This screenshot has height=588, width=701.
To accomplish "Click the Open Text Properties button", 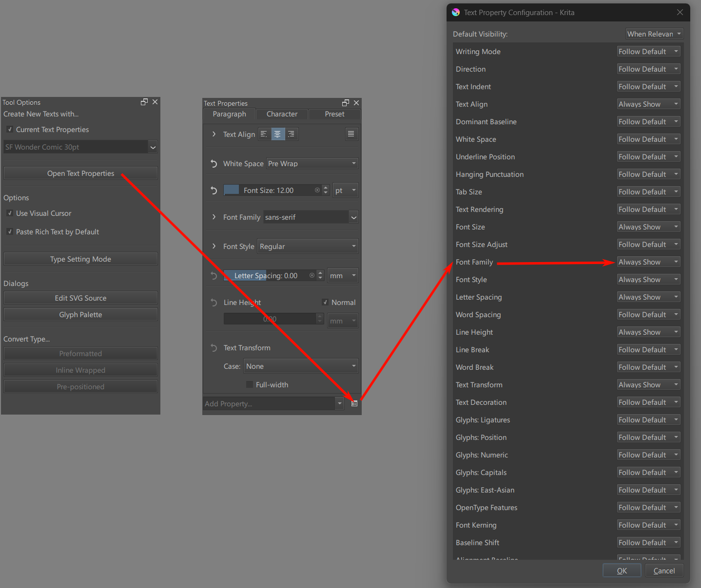I will [80, 173].
